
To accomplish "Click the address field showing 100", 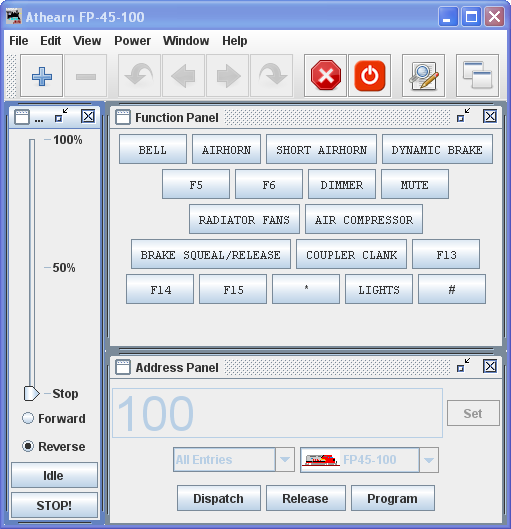I will coord(277,413).
